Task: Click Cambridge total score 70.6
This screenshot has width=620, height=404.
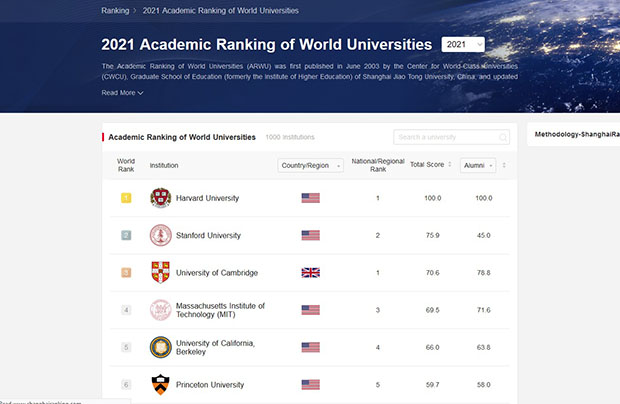Action: tap(433, 273)
